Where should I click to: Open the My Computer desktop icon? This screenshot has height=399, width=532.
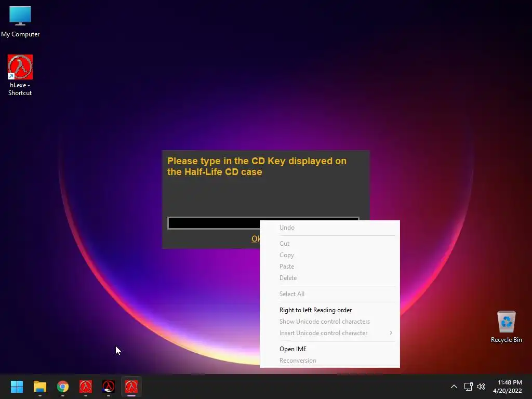pos(20,21)
